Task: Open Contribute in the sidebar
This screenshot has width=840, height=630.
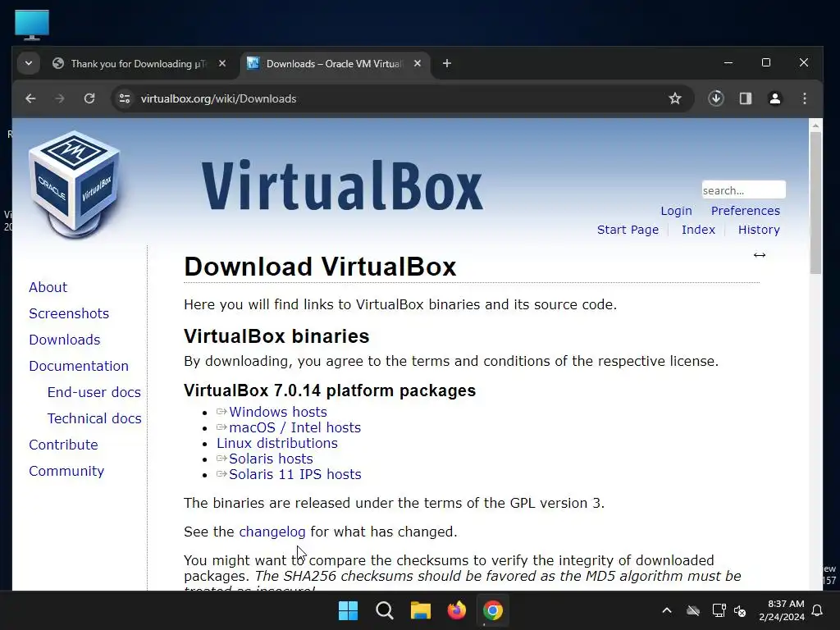Action: [63, 445]
